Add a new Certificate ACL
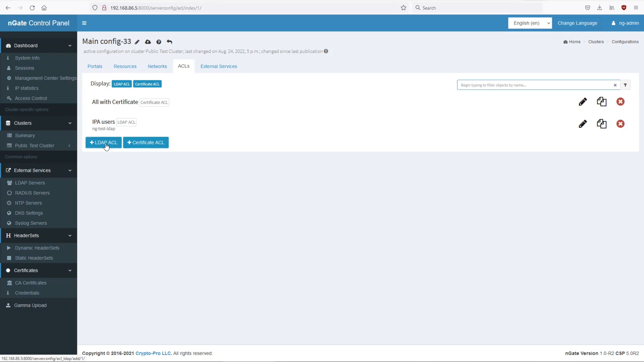The width and height of the screenshot is (644, 362). pos(146,143)
